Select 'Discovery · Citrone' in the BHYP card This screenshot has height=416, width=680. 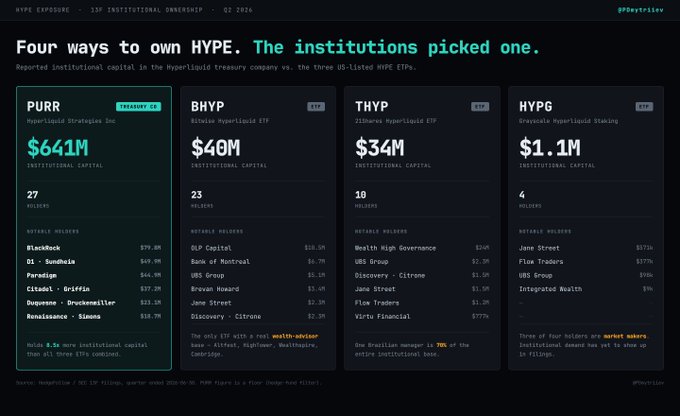tap(226, 317)
